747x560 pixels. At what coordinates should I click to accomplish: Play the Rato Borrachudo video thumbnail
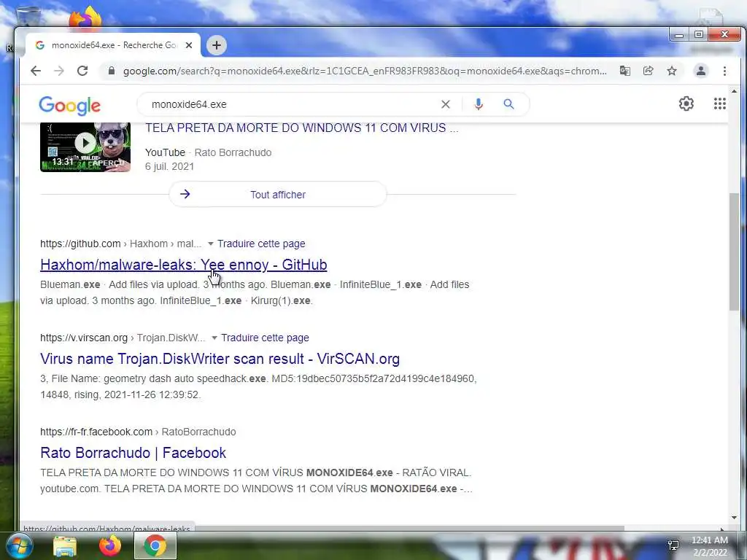[85, 147]
